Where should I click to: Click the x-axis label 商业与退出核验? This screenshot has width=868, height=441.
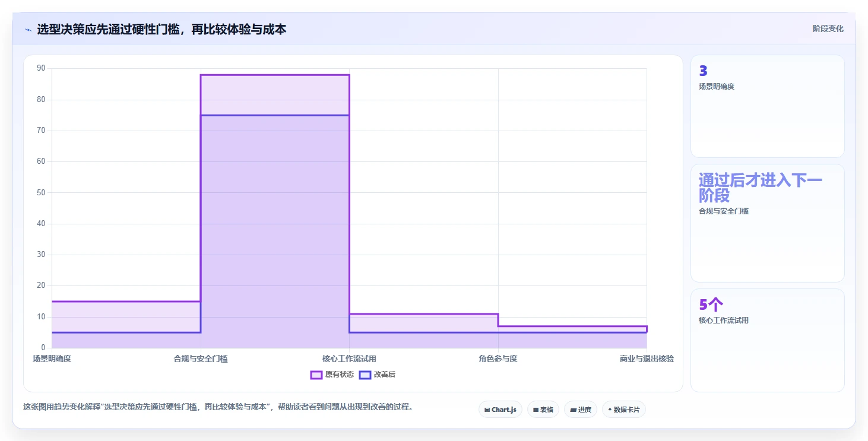647,358
